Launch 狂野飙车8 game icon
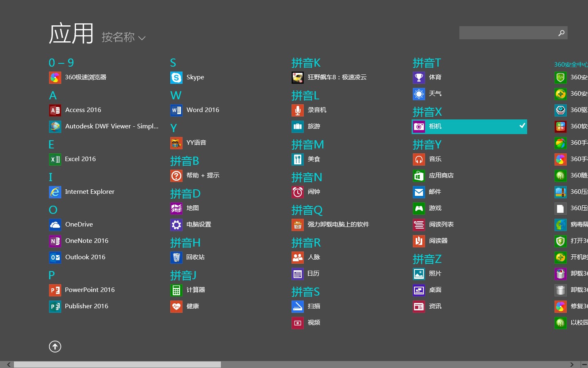The height and width of the screenshot is (368, 588). (298, 77)
